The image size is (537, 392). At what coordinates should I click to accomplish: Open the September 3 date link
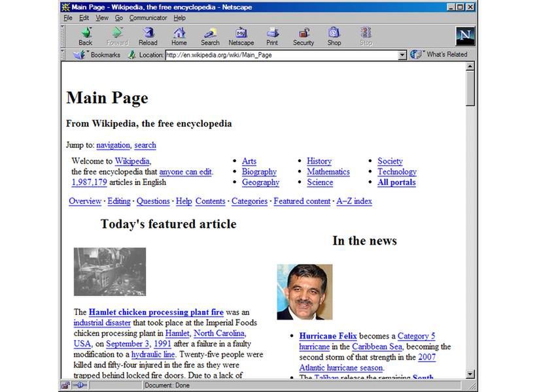tap(128, 344)
